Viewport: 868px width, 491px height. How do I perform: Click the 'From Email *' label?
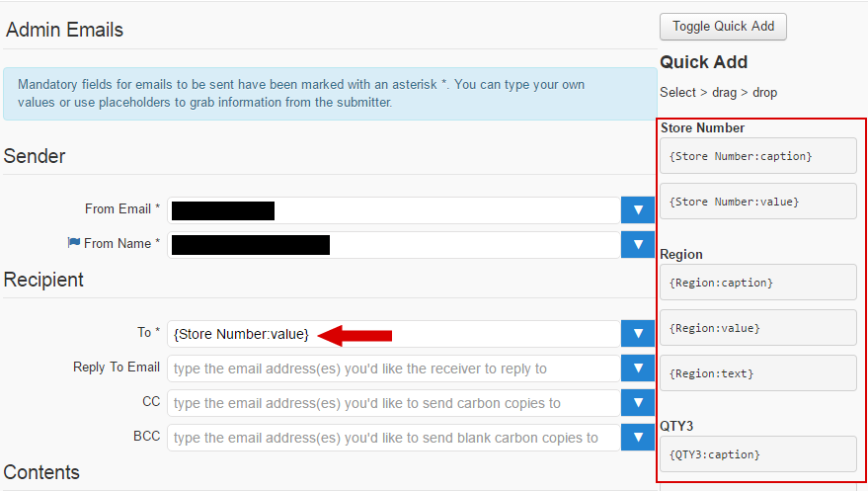[122, 208]
